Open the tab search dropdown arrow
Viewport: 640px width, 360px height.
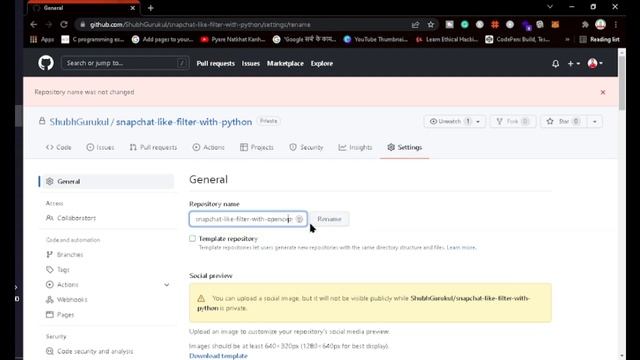click(x=550, y=7)
